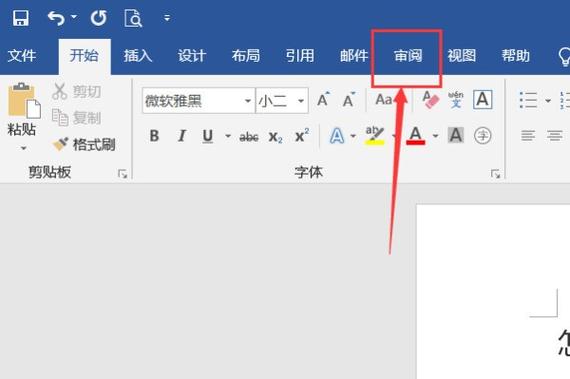Open the Text Effects dropdown arrow
The width and height of the screenshot is (570, 379).
[x=353, y=136]
